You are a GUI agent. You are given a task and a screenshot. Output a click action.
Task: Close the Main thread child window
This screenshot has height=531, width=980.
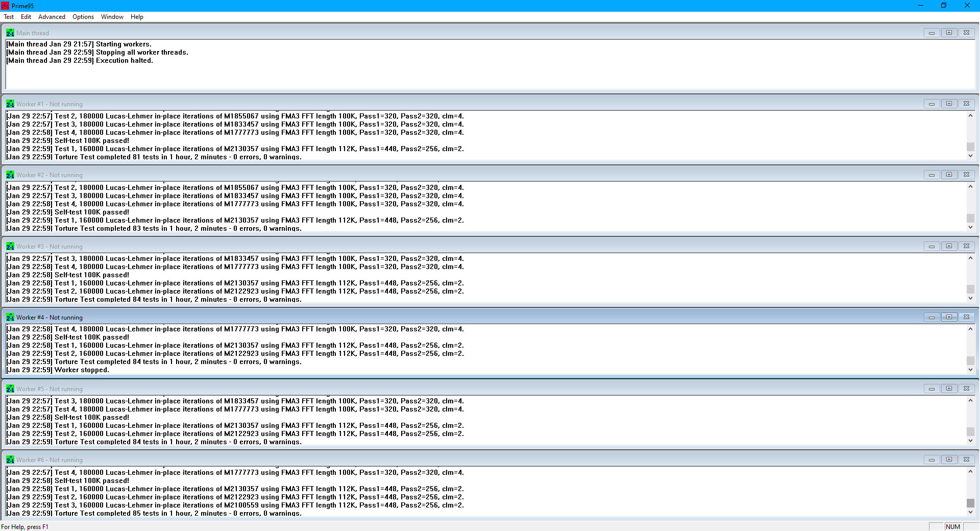coord(966,33)
